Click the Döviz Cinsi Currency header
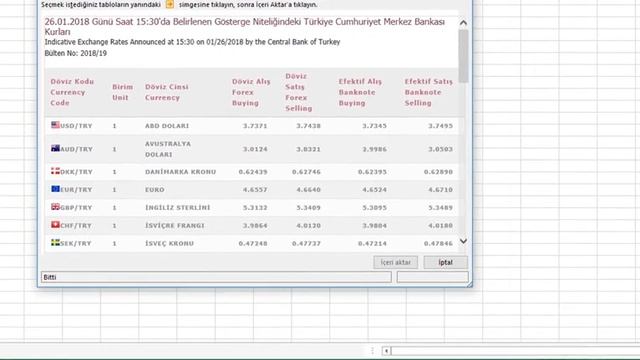This screenshot has height=360, width=640. [x=167, y=92]
